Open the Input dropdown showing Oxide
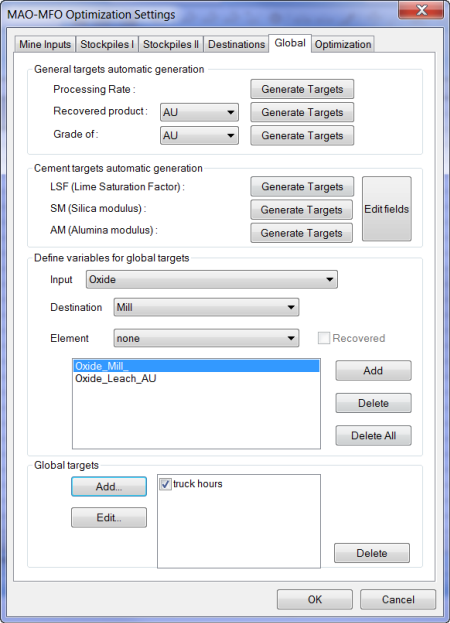 point(212,279)
